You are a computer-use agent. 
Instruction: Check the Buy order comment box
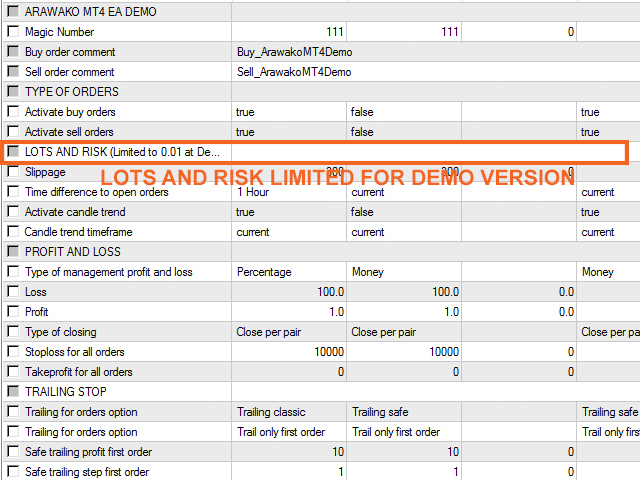point(13,51)
